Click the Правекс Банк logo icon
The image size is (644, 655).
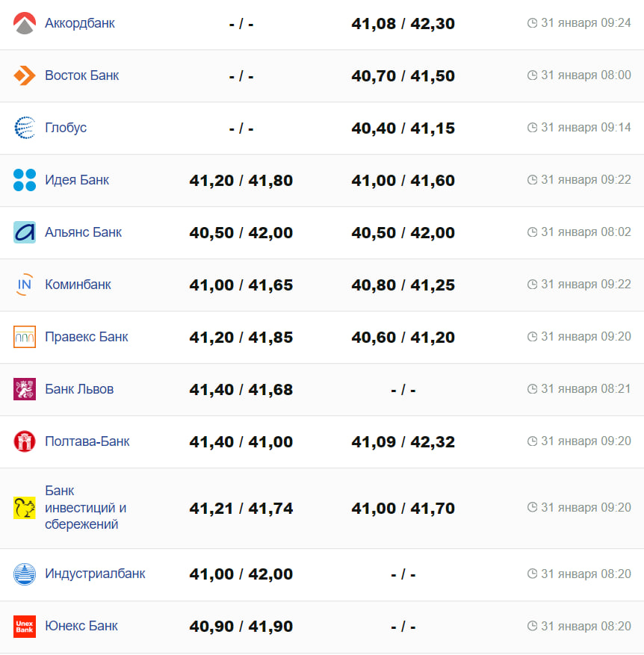pyautogui.click(x=25, y=337)
